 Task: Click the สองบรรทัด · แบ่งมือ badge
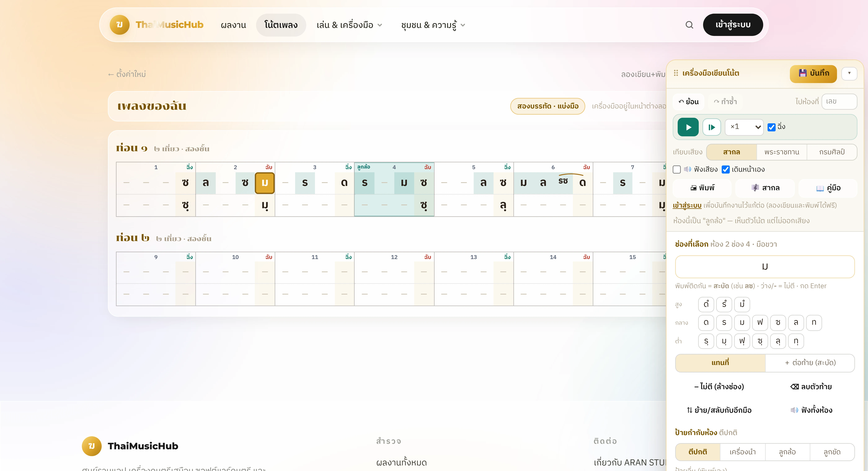coord(548,106)
